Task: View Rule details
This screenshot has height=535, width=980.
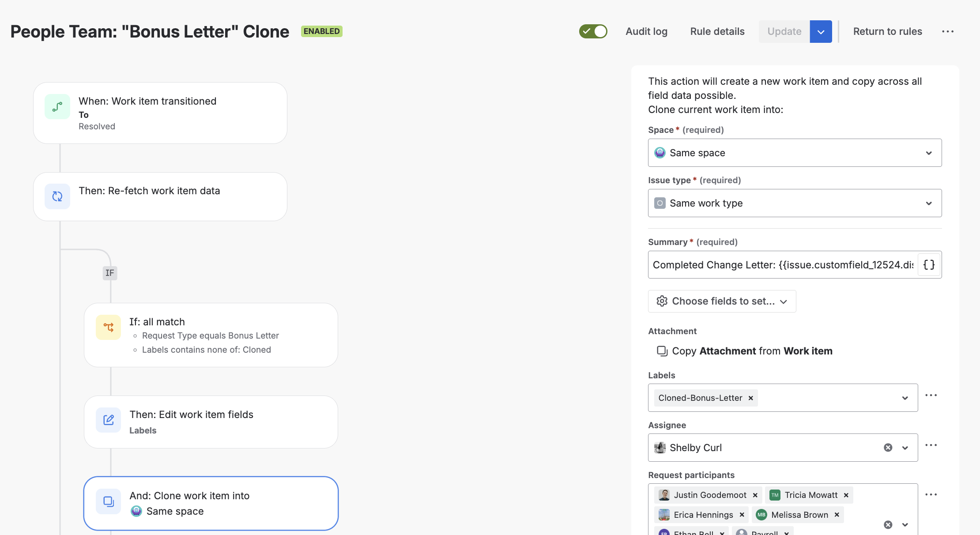Action: coord(717,31)
